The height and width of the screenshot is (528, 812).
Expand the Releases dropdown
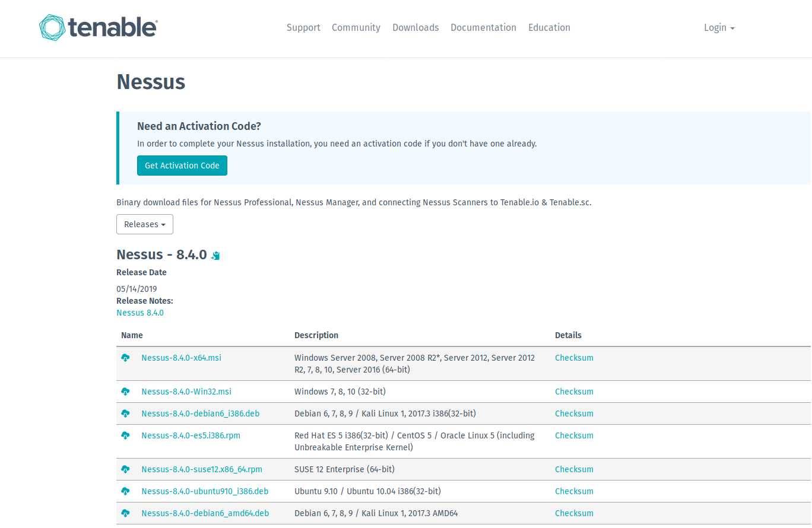coord(145,224)
